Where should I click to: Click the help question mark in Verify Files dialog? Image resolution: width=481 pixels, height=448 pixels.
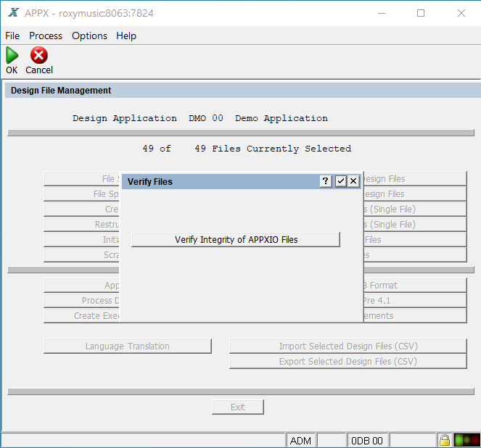[326, 181]
